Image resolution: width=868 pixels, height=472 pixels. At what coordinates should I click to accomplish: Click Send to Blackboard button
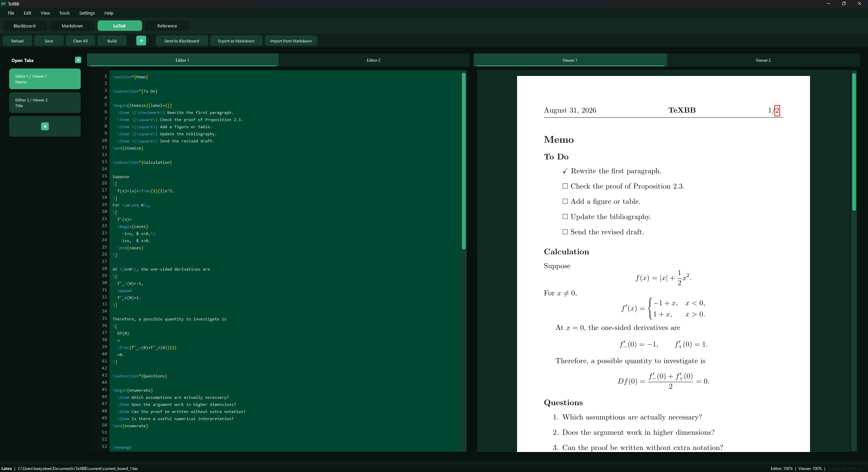tap(182, 41)
